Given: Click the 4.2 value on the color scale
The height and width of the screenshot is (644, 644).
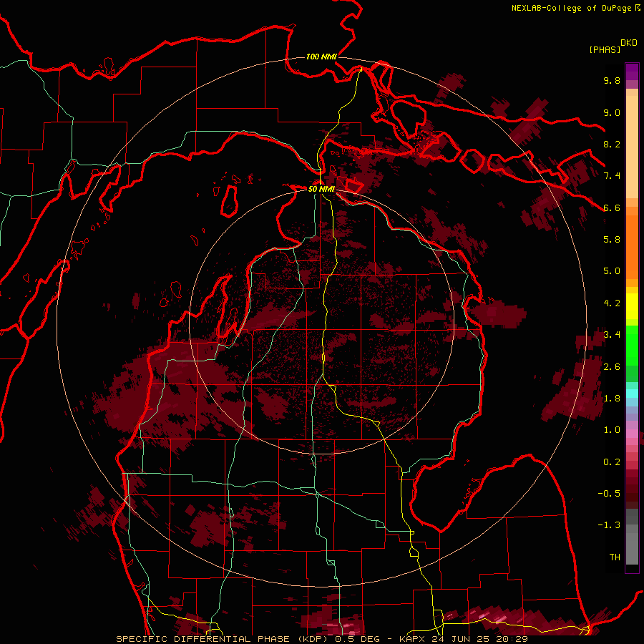Looking at the screenshot, I should (612, 303).
